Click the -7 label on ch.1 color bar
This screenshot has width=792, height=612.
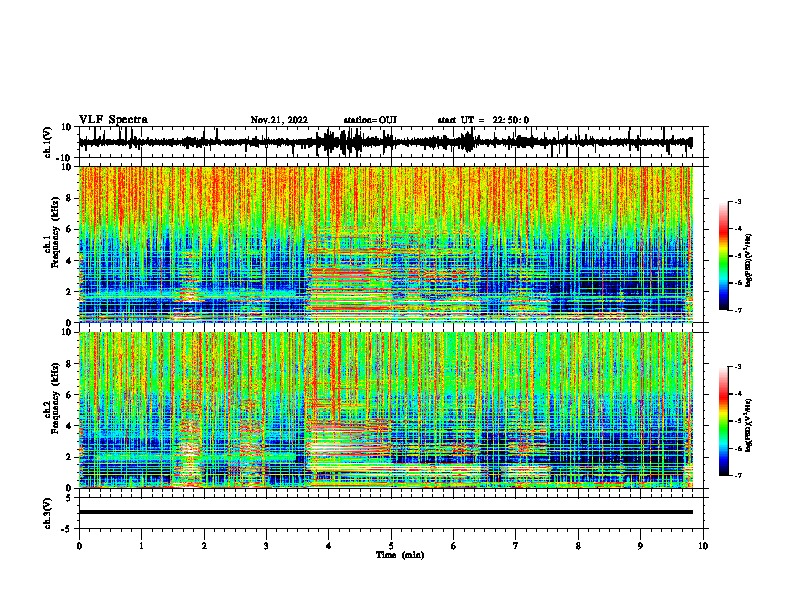pyautogui.click(x=737, y=310)
